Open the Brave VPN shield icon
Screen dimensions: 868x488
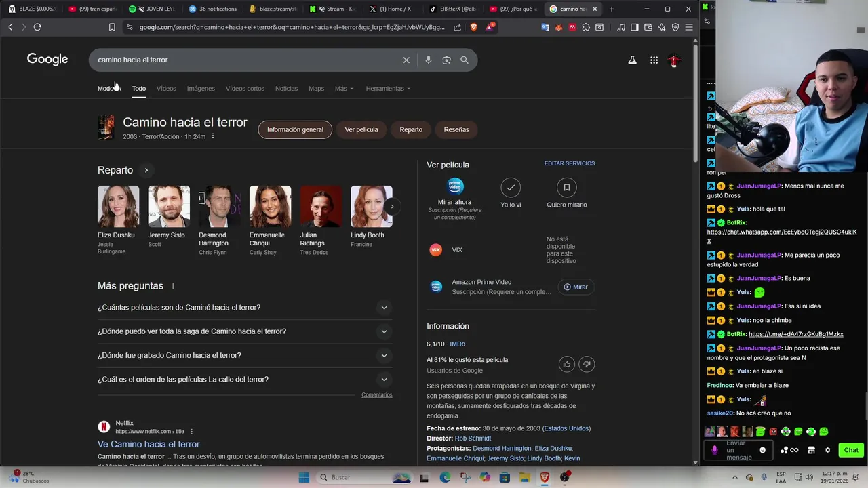pos(675,27)
